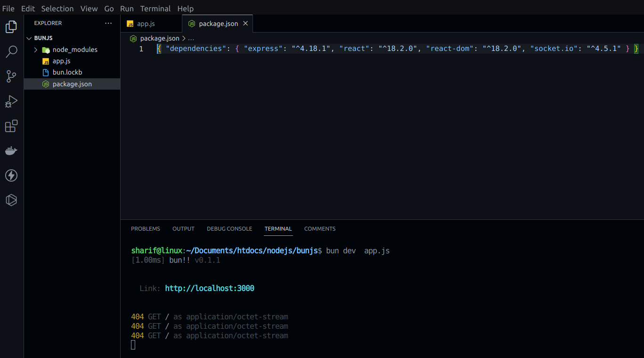Viewport: 644px width, 358px height.
Task: Open the Search panel icon
Action: (11, 52)
